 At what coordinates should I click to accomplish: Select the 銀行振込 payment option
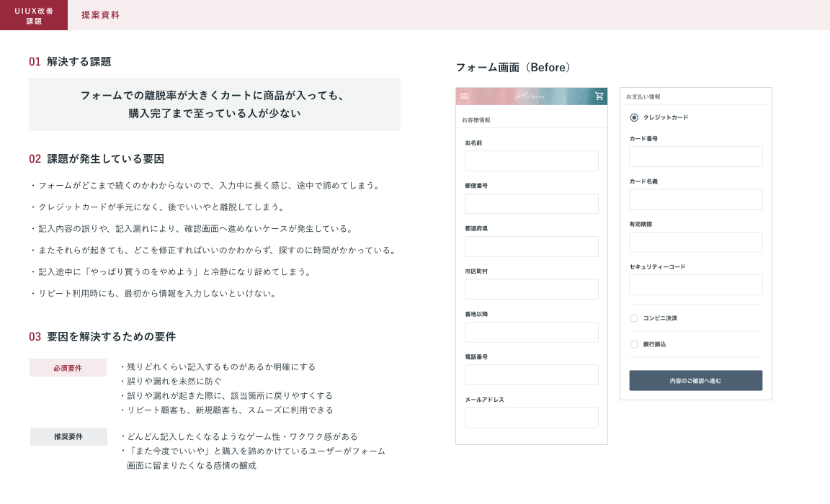(634, 344)
